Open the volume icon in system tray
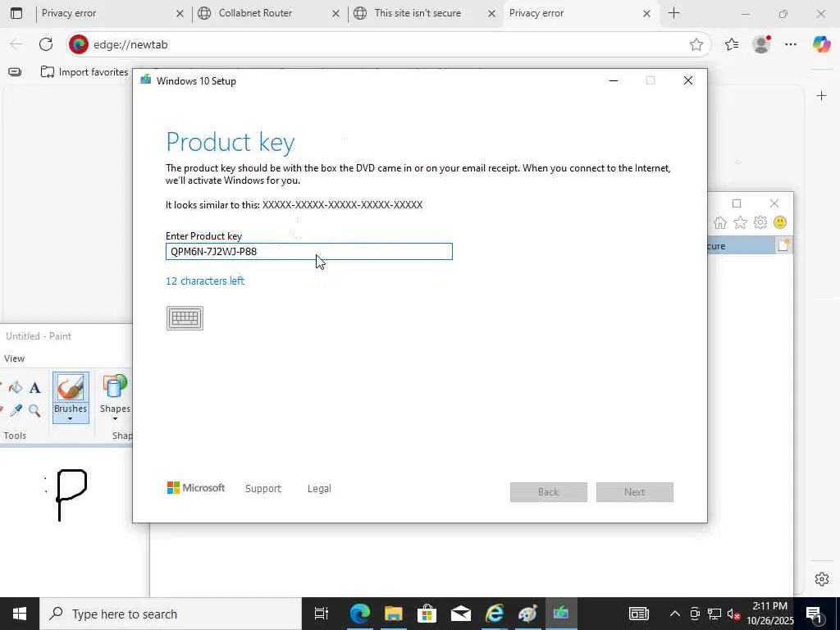The image size is (840, 630). pos(733,614)
